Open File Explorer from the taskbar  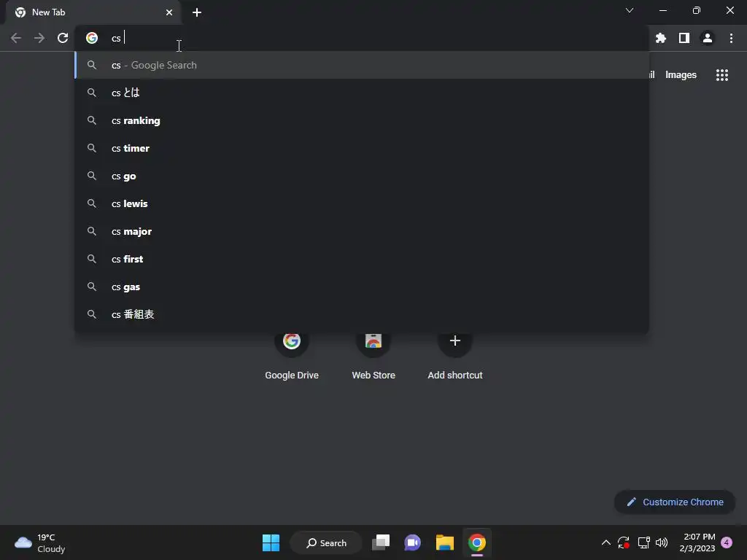click(x=444, y=542)
